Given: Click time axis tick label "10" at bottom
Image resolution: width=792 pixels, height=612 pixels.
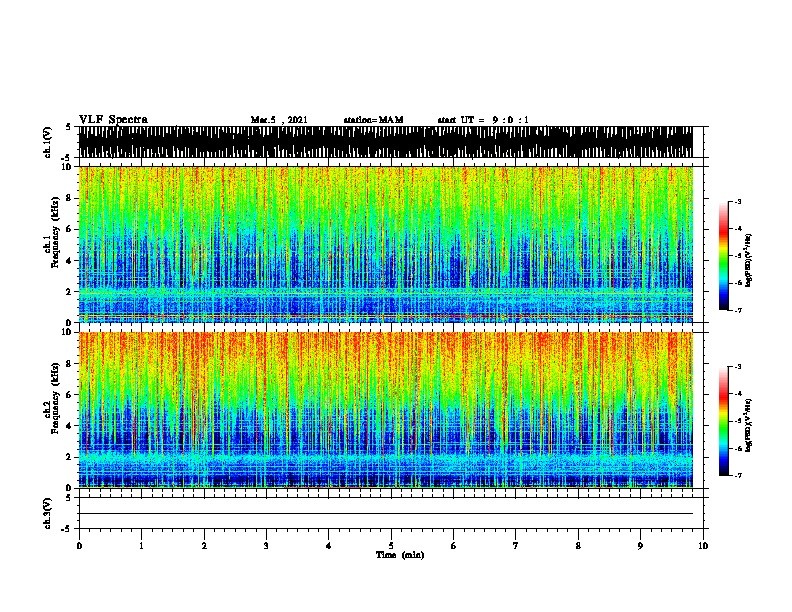Looking at the screenshot, I should coord(703,546).
